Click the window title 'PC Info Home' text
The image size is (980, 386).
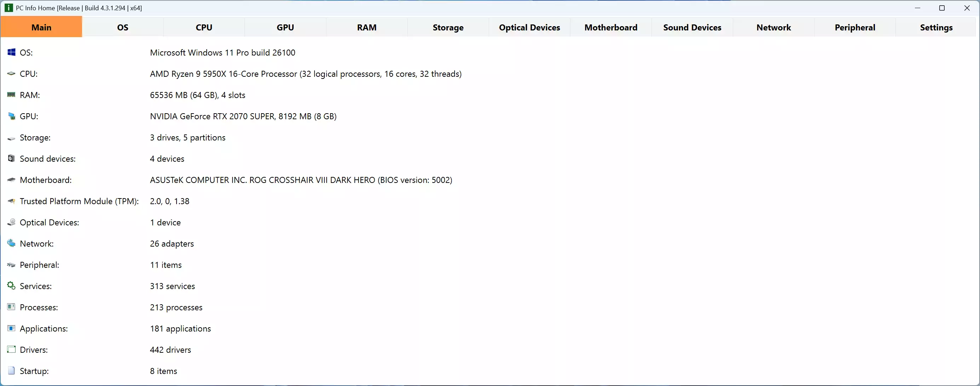[35, 8]
